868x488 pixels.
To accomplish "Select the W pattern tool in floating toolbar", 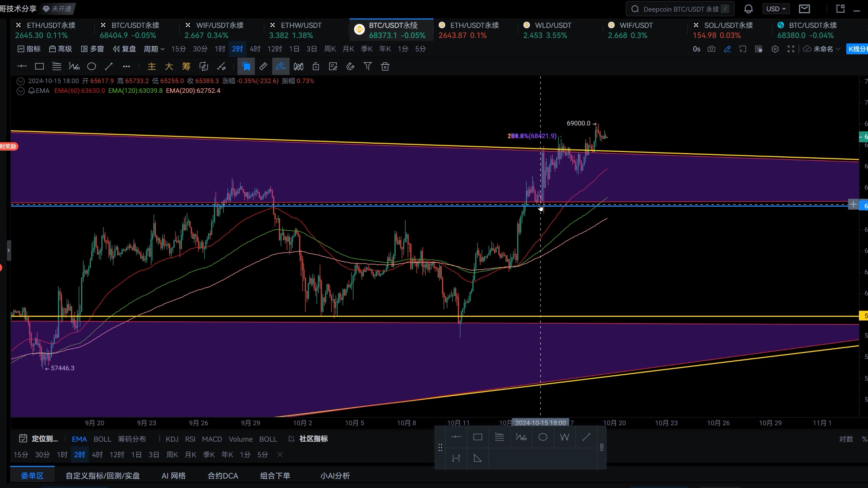I will (564, 437).
